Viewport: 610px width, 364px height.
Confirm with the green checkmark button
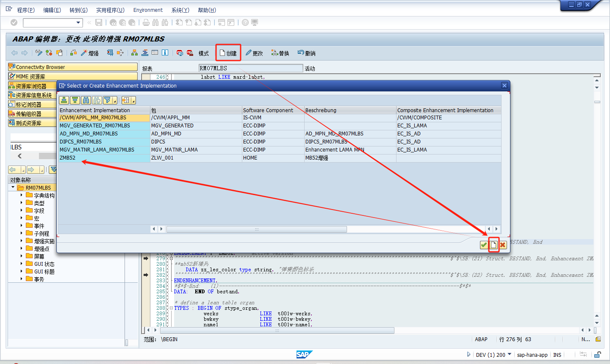tap(483, 245)
